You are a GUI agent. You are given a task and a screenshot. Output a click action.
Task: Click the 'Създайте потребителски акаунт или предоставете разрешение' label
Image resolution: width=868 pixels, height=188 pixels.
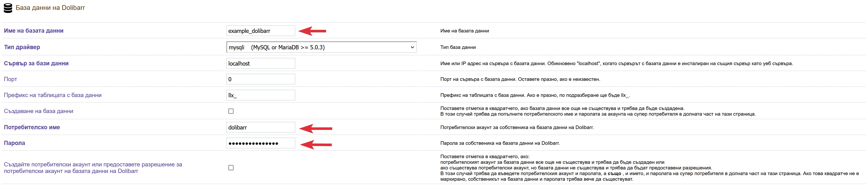click(93, 168)
